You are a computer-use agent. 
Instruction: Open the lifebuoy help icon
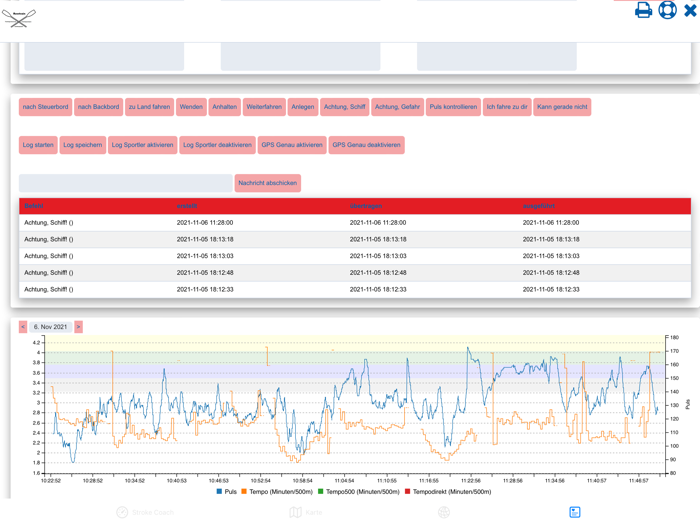click(x=667, y=10)
